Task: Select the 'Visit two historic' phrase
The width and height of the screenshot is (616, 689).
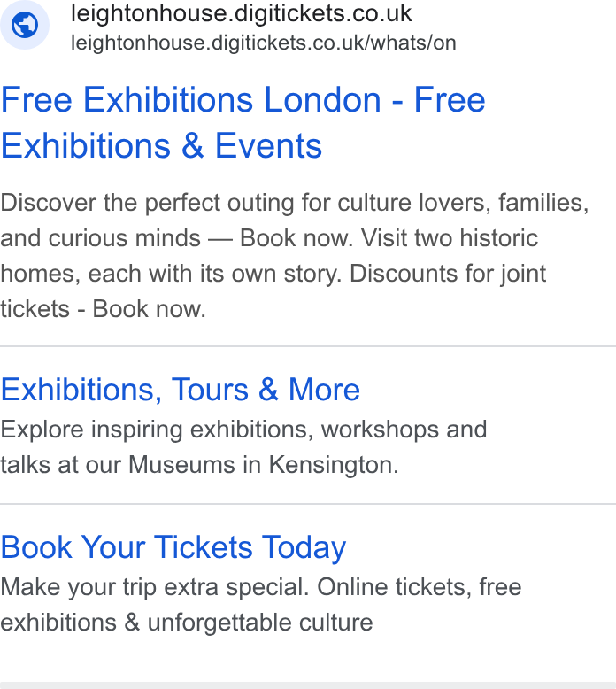Action: pyautogui.click(x=449, y=238)
